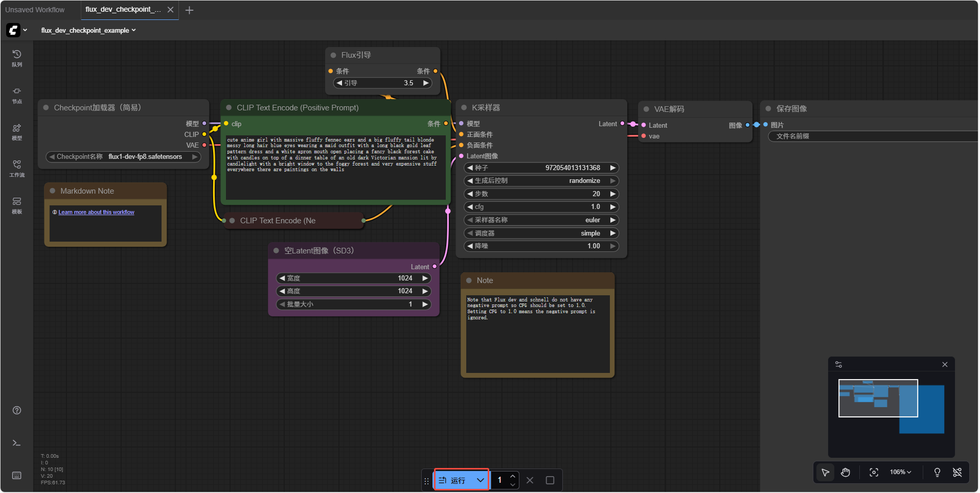The width and height of the screenshot is (980, 493).
Task: Click the fit-view icon beside the zoom percentage
Action: (874, 473)
